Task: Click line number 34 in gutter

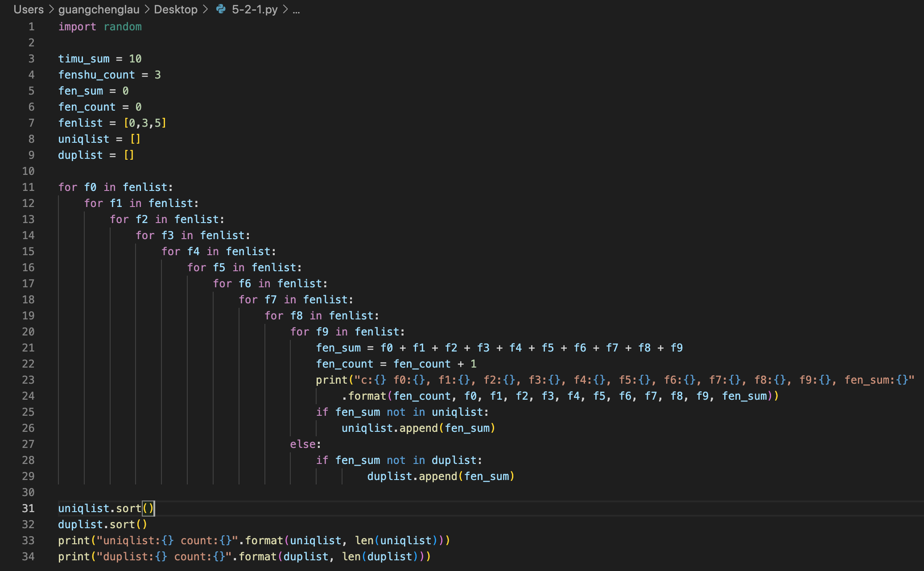Action: coord(28,557)
